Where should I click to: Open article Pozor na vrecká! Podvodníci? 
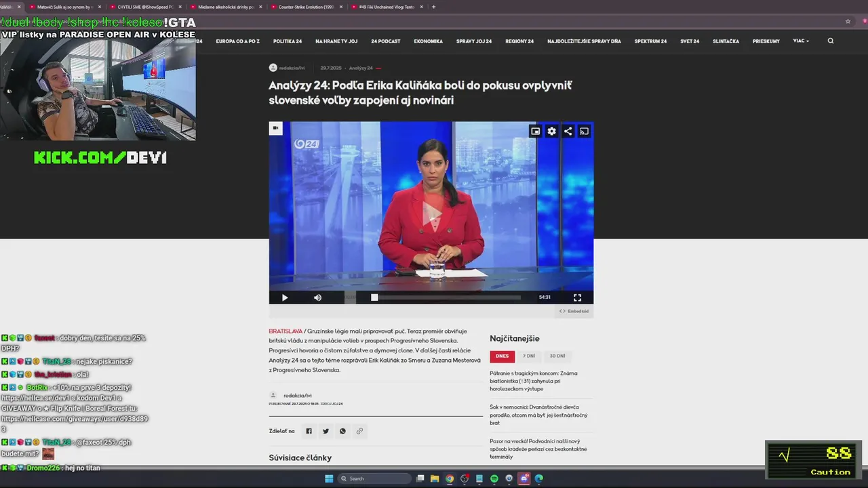coord(538,449)
